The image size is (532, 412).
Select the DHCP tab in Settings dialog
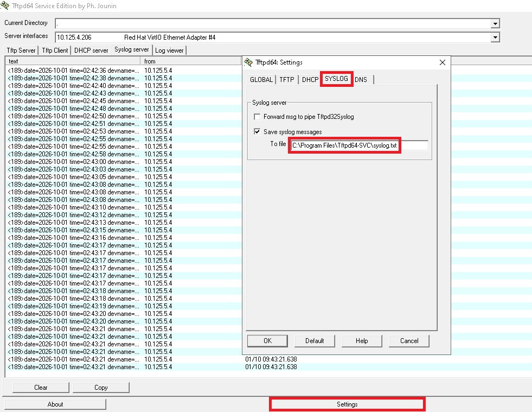[x=310, y=79]
